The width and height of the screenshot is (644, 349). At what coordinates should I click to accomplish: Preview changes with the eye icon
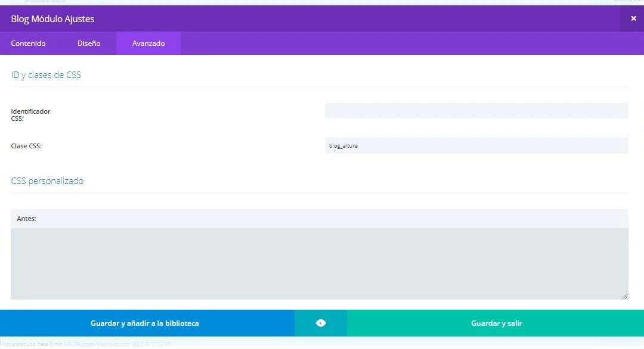tap(321, 323)
